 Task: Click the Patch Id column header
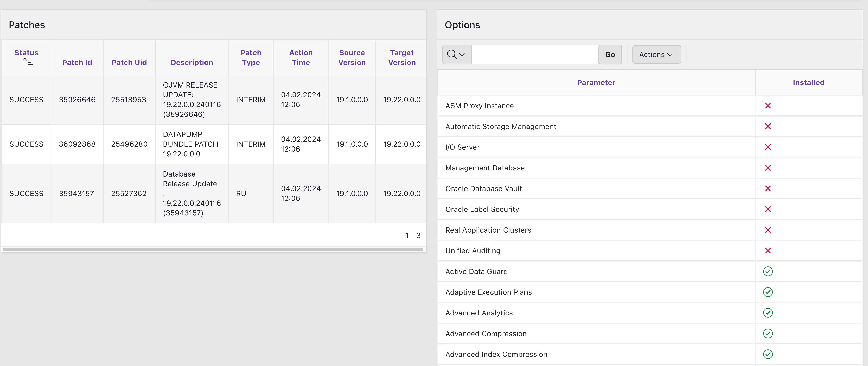(77, 63)
